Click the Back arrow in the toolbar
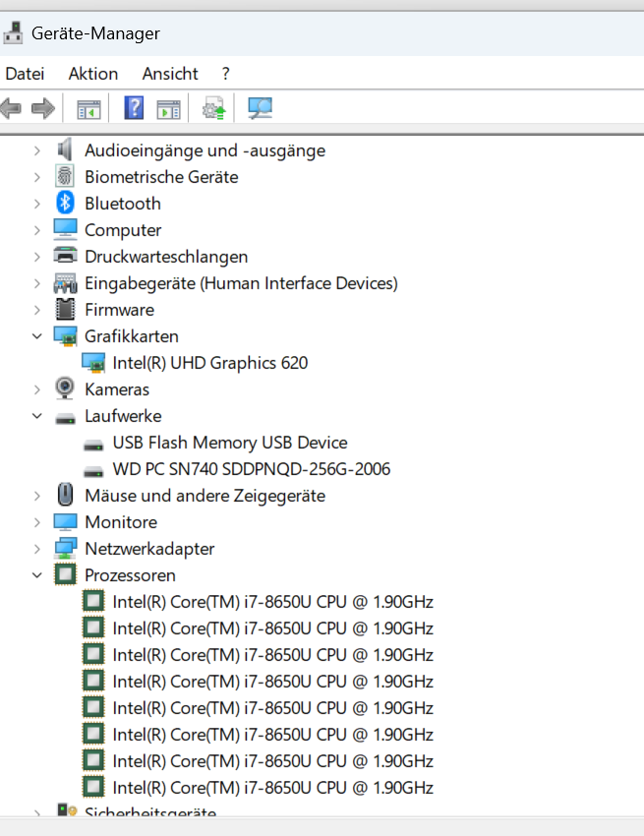644x836 pixels. point(11,108)
